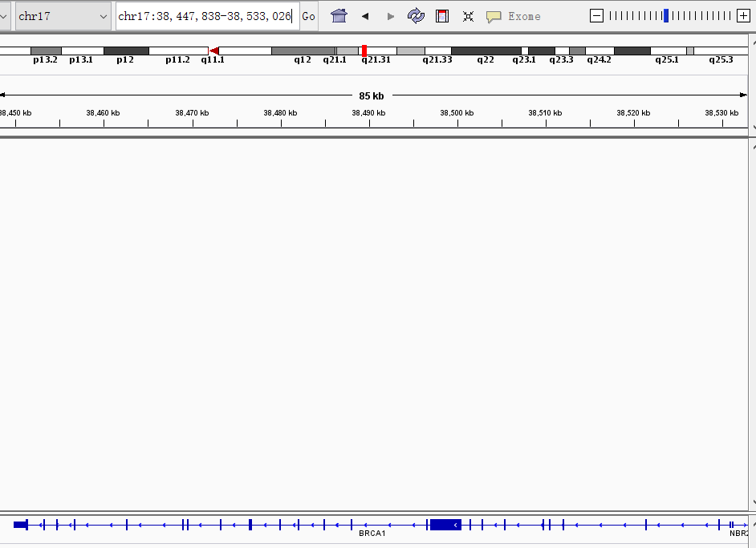
Task: Click the refresh display icon
Action: coord(416,16)
